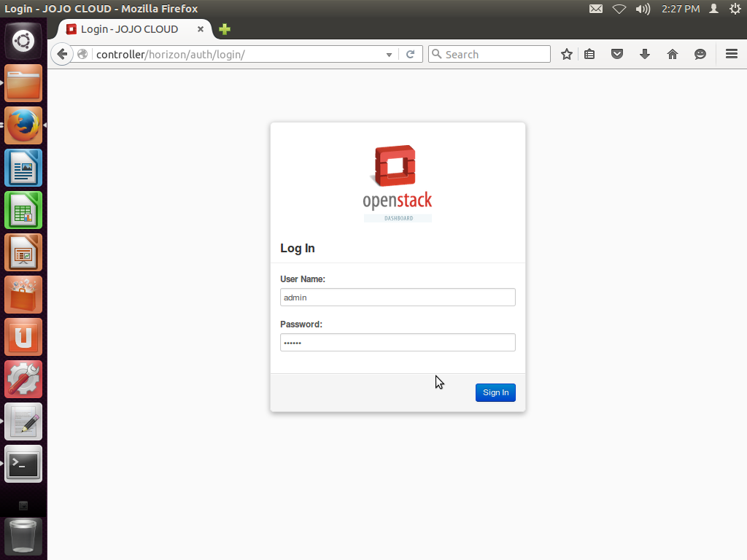Click the Pocket save icon
The image size is (747, 560).
click(x=617, y=53)
